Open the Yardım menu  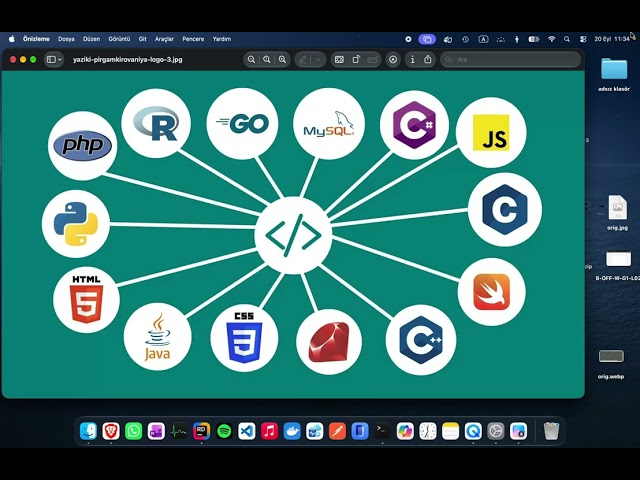222,39
